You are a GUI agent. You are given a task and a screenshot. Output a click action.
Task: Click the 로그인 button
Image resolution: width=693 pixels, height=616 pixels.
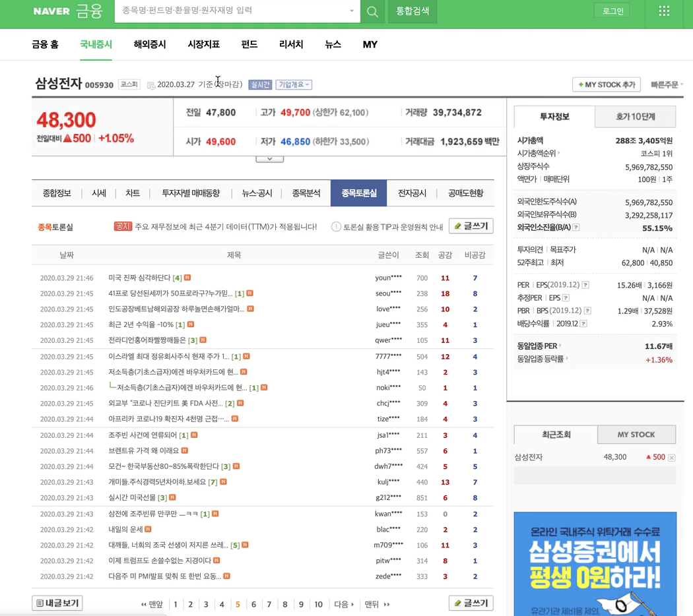(x=612, y=11)
